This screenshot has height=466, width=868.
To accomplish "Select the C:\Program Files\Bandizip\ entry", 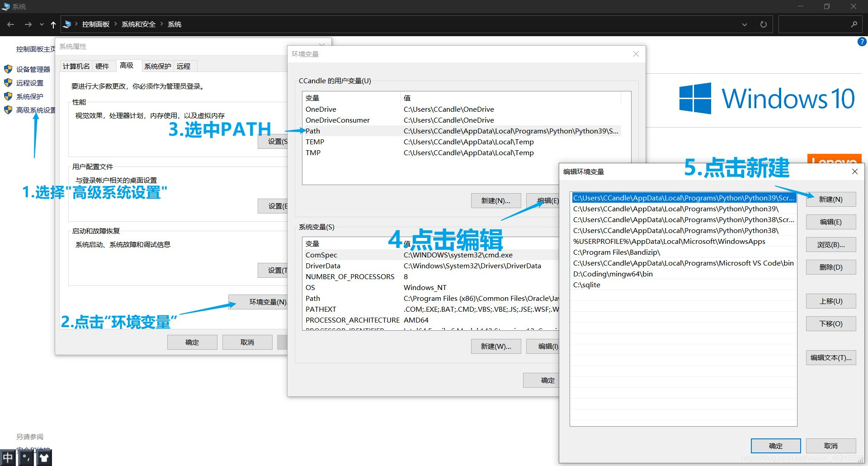I will (684, 252).
